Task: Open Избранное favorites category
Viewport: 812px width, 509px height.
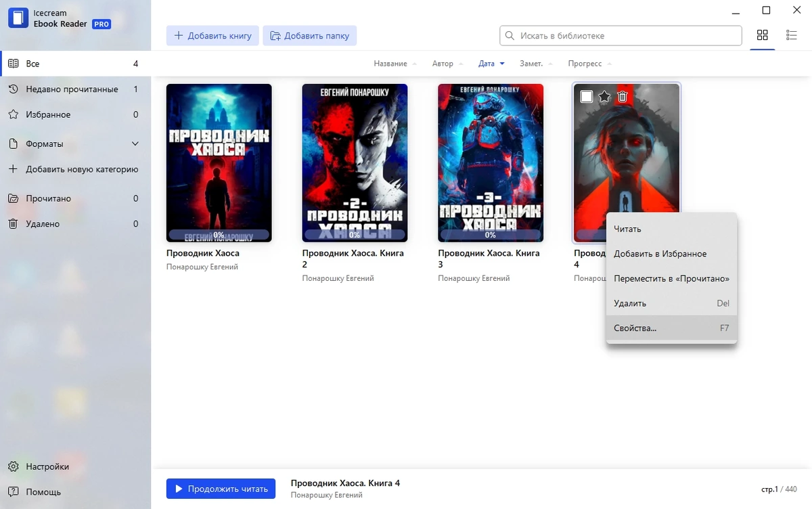Action: tap(73, 114)
